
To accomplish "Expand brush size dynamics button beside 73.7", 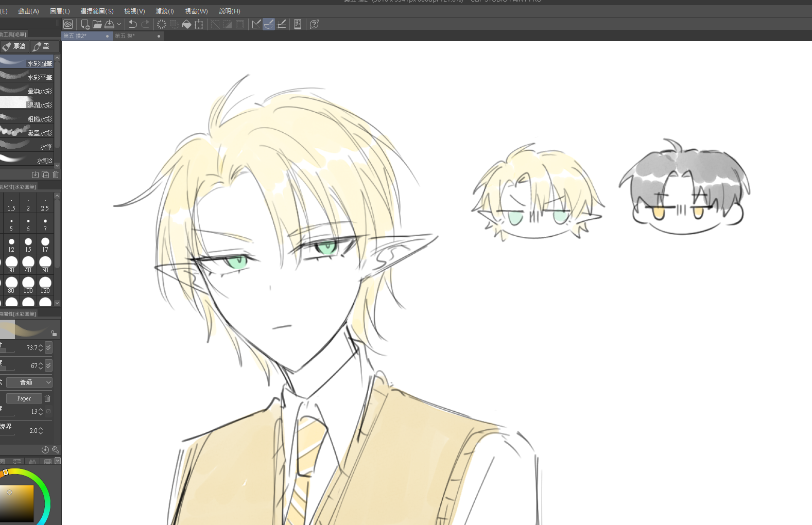I will coord(48,348).
